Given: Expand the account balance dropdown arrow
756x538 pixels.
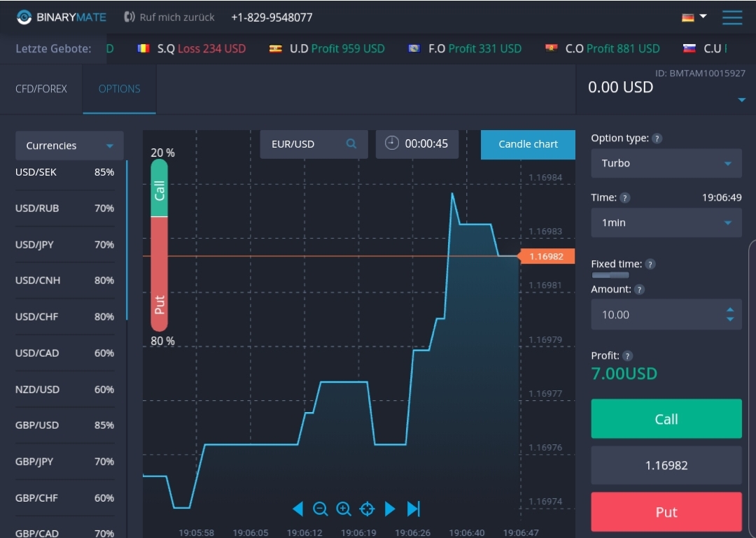Looking at the screenshot, I should click(x=741, y=100).
